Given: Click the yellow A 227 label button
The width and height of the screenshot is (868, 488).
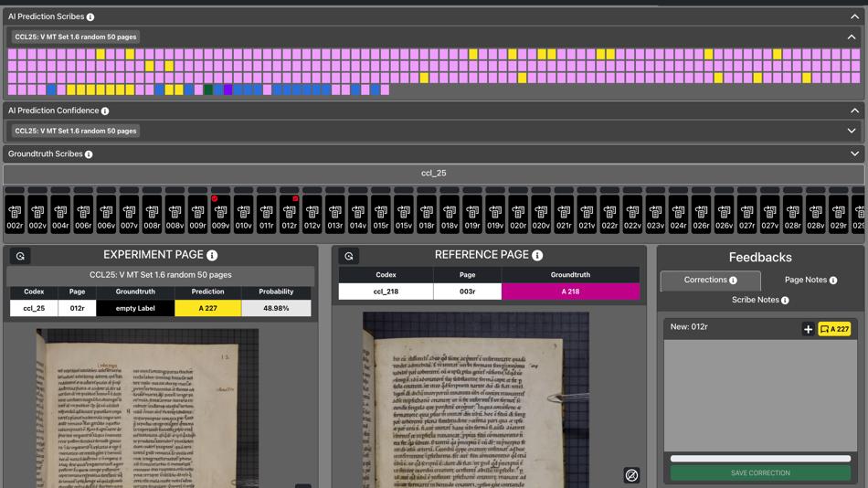Looking at the screenshot, I should [x=833, y=329].
